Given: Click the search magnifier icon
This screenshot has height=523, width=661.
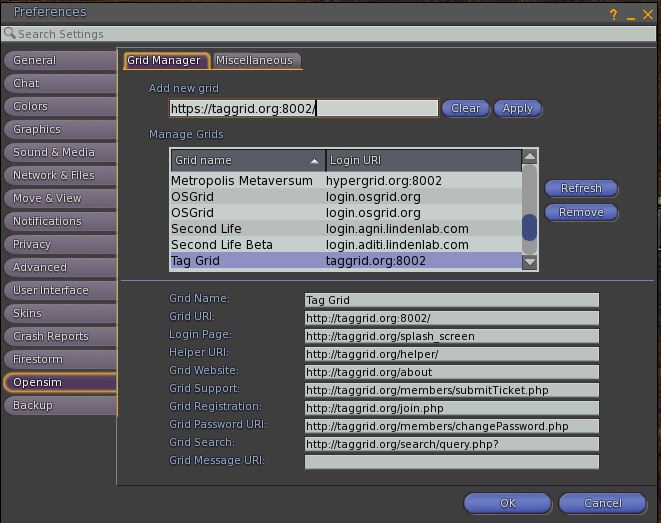Looking at the screenshot, I should click(10, 33).
